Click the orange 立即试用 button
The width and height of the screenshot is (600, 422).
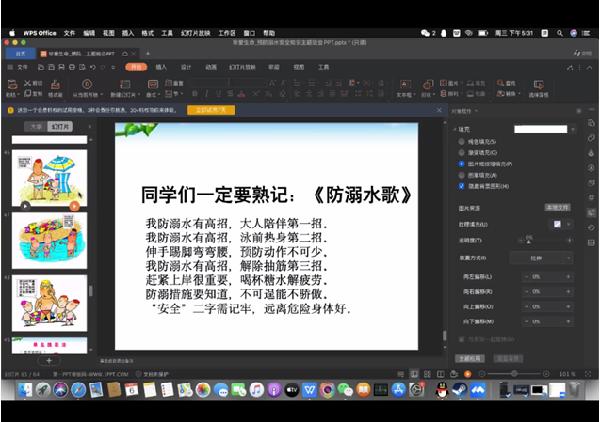tap(212, 109)
